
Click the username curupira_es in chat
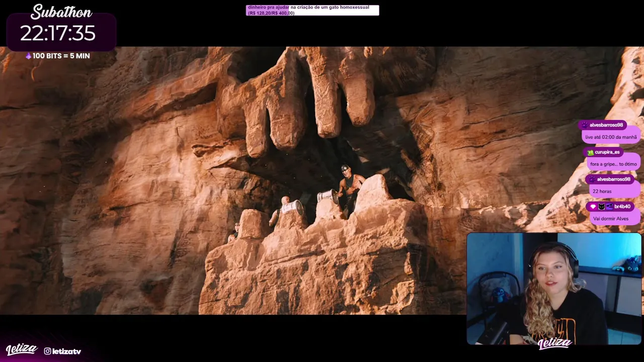pos(607,152)
